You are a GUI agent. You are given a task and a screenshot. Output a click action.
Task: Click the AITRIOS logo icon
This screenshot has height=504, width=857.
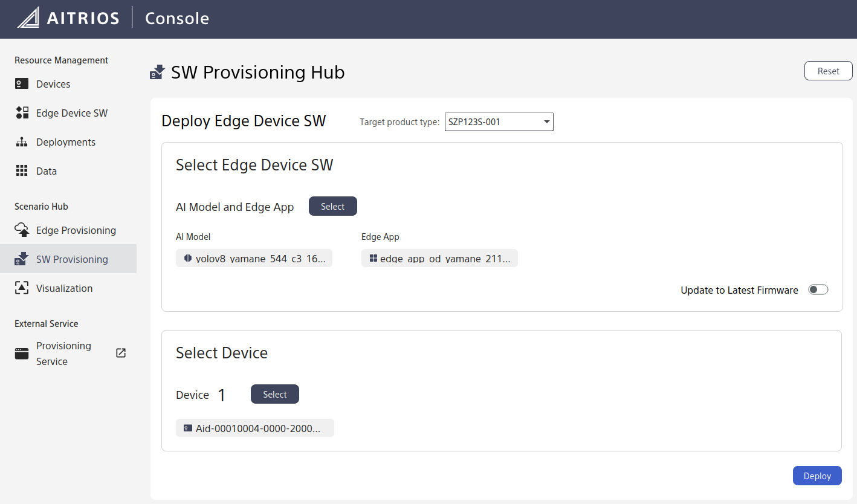28,18
